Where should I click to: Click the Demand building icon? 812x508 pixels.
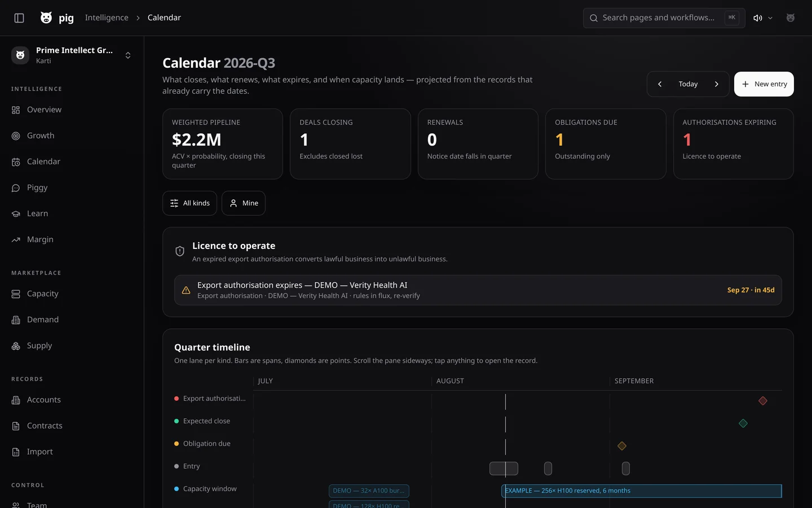(16, 320)
